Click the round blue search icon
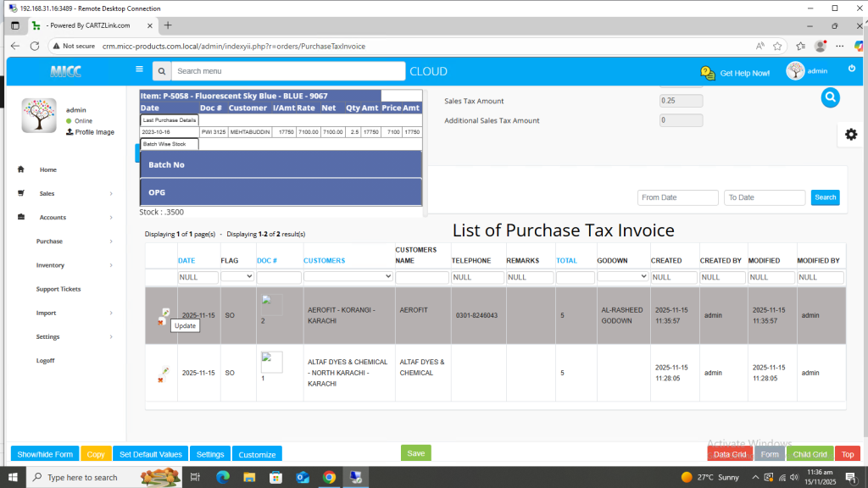The image size is (868, 488). click(x=830, y=97)
